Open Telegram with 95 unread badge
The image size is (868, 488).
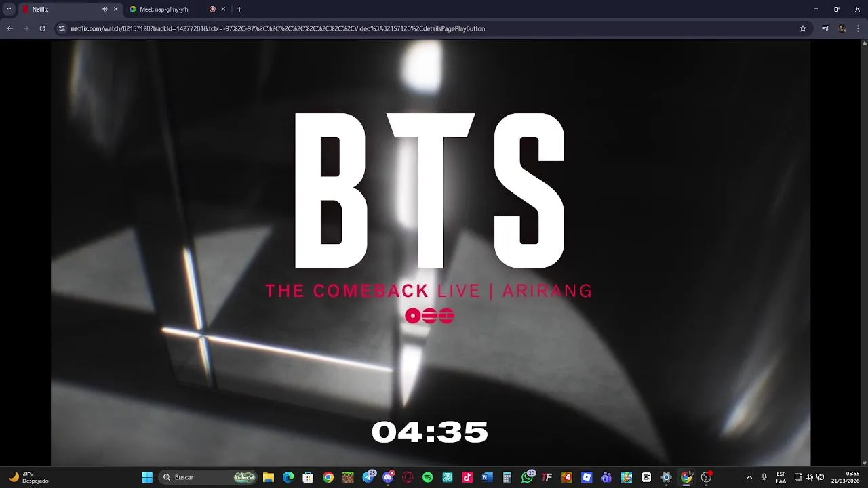368,477
